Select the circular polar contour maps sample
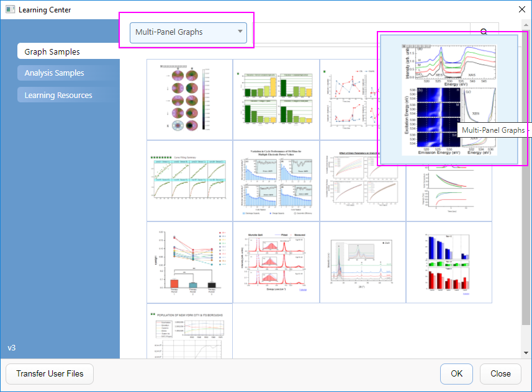 tap(189, 99)
